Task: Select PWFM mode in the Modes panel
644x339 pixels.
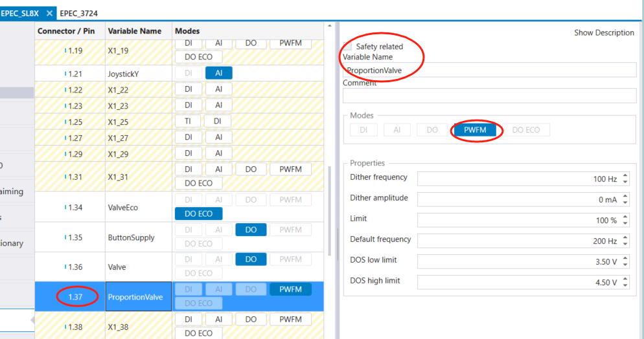Action: (476, 130)
